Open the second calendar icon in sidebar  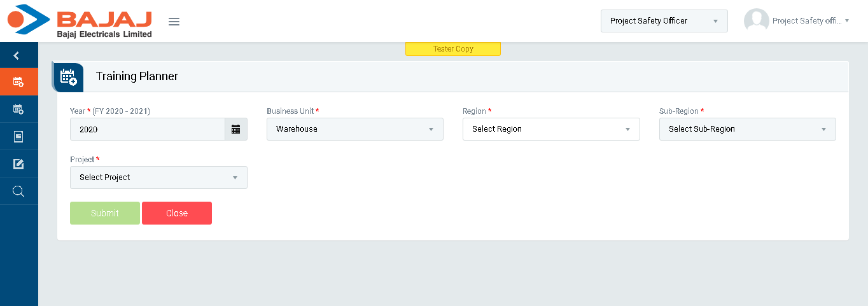[x=18, y=109]
